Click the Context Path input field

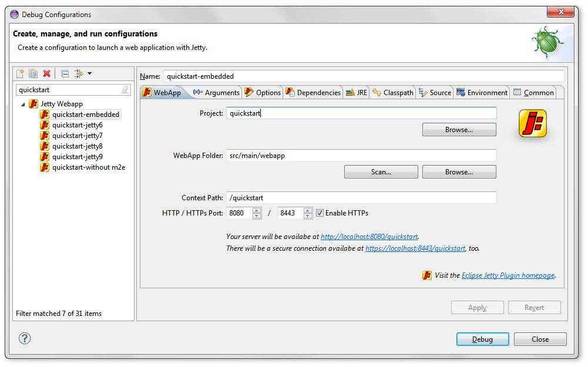(361, 198)
